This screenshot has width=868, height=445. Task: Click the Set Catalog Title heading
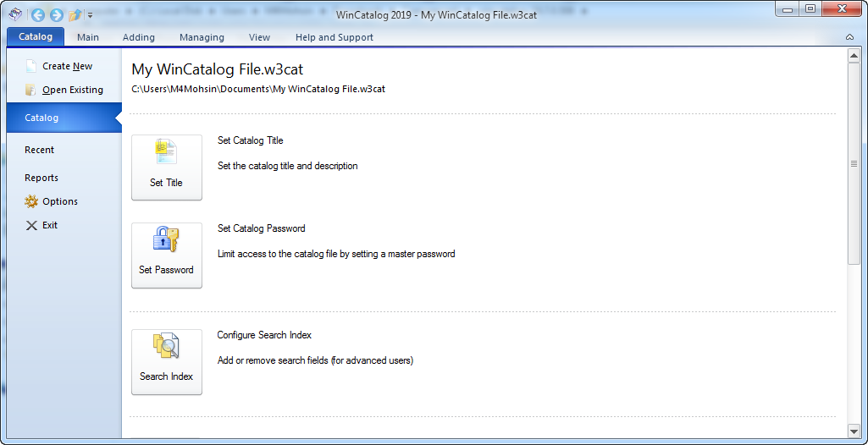[x=250, y=140]
